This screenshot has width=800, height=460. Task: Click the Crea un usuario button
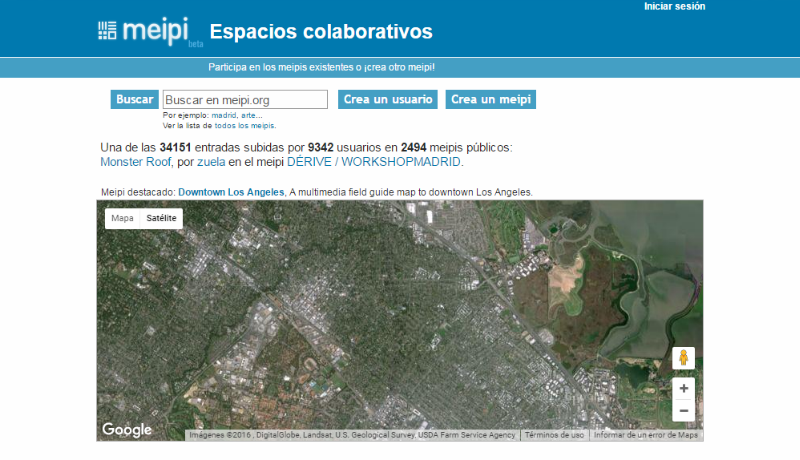(x=388, y=100)
